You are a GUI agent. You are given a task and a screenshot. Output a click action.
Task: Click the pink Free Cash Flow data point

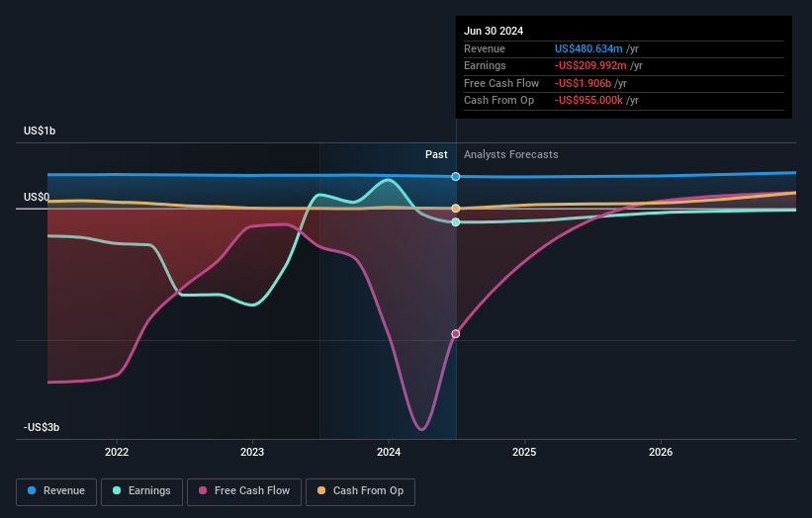456,334
